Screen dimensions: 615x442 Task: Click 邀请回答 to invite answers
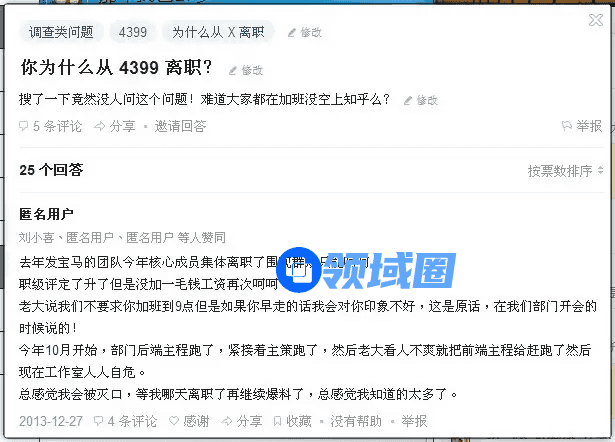click(180, 126)
